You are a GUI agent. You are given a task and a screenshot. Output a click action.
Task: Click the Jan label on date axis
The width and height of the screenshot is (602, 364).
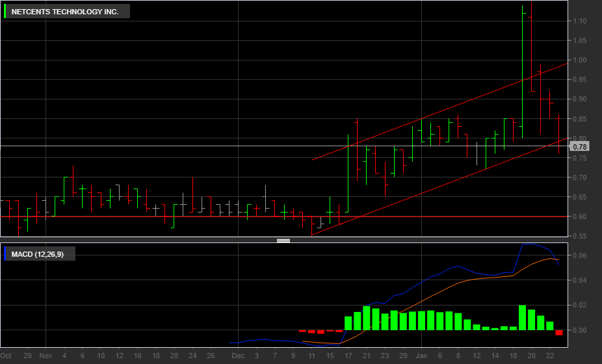click(421, 356)
